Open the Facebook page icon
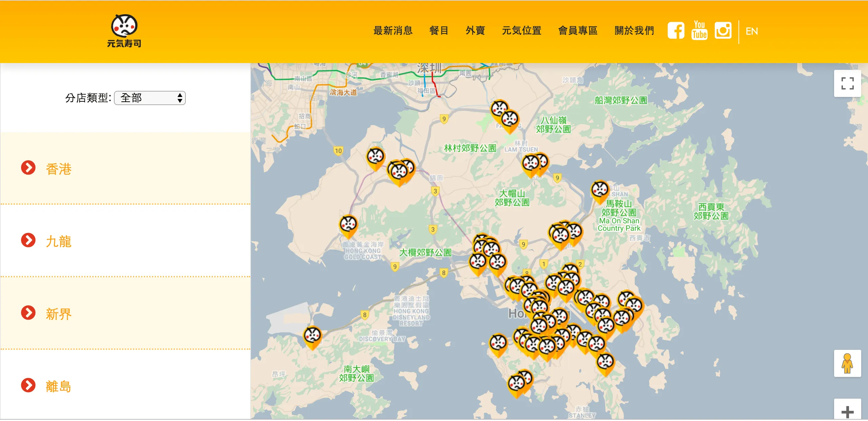The image size is (868, 421). [676, 31]
